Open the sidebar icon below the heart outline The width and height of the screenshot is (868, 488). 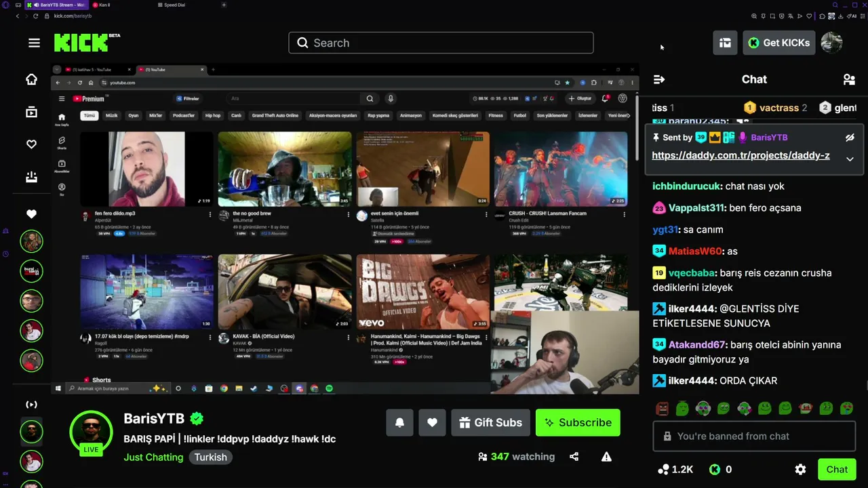click(x=31, y=177)
